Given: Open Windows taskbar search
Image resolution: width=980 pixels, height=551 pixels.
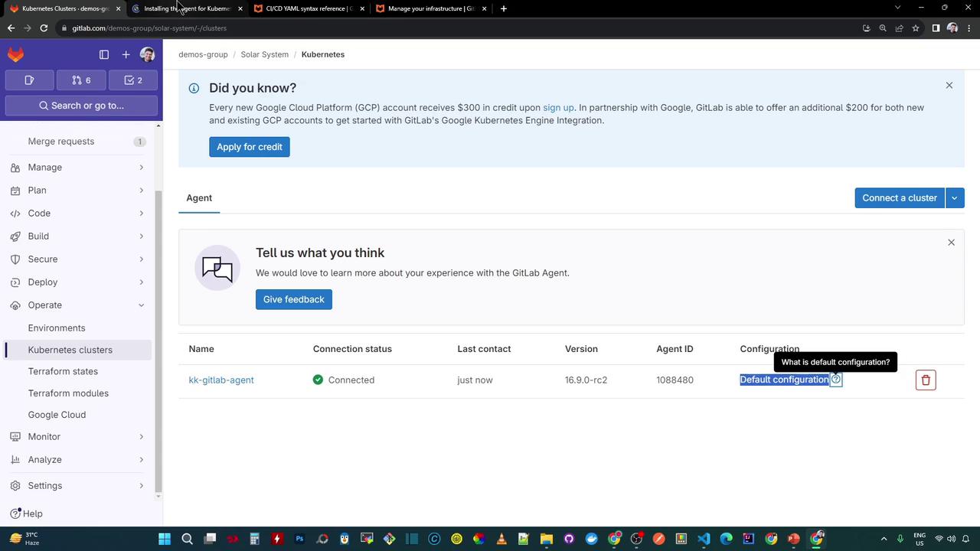Looking at the screenshot, I should click(188, 539).
